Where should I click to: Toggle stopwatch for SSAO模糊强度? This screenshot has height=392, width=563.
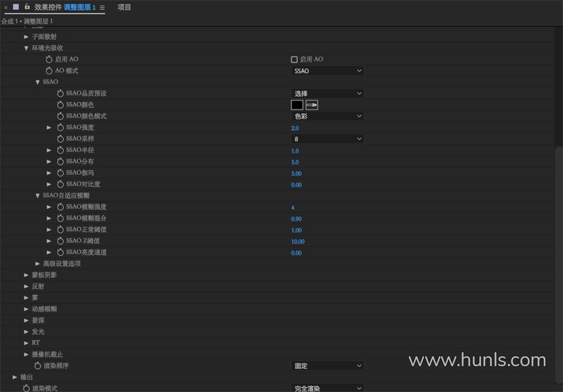(x=60, y=207)
